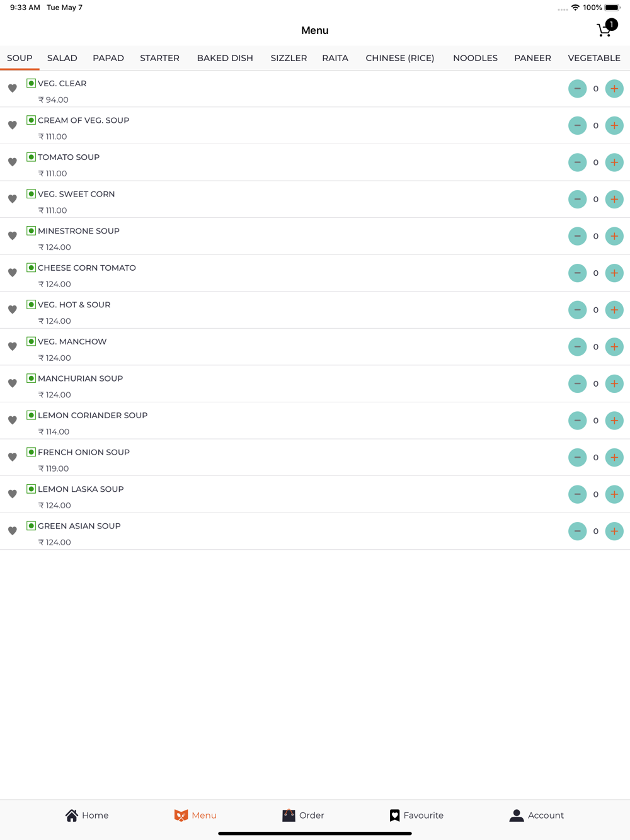Increase quantity of CREAM OF VEG. SOUP
630x840 pixels.
tap(614, 125)
